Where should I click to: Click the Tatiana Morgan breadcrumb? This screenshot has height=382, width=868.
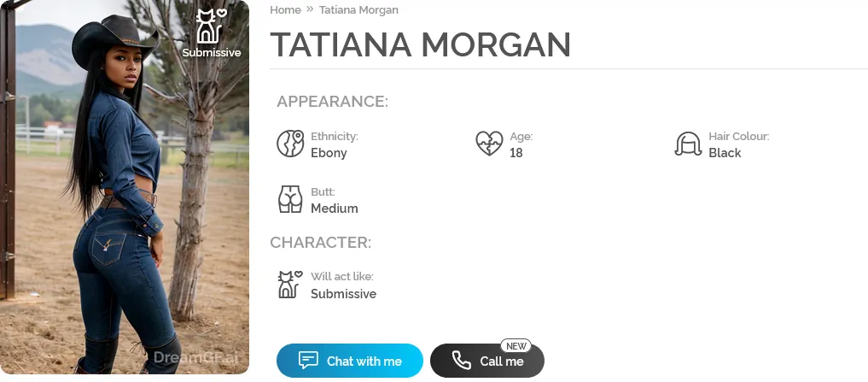pos(358,10)
